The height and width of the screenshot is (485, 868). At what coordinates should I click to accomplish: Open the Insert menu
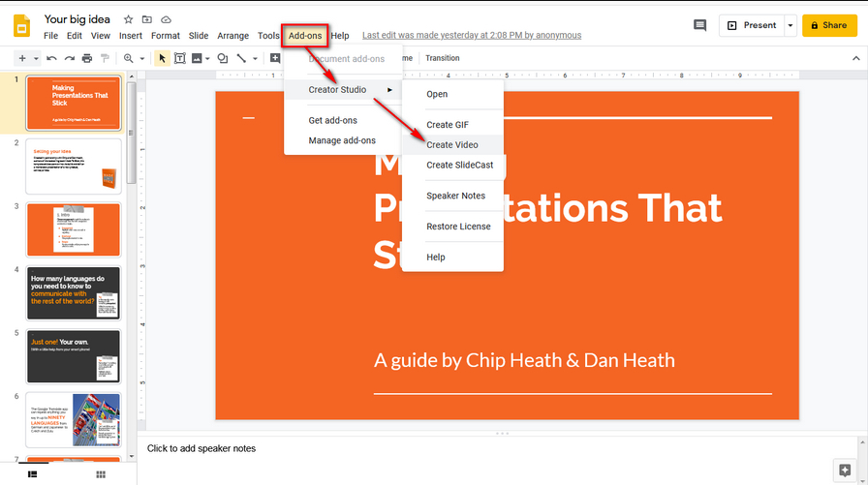pos(131,36)
